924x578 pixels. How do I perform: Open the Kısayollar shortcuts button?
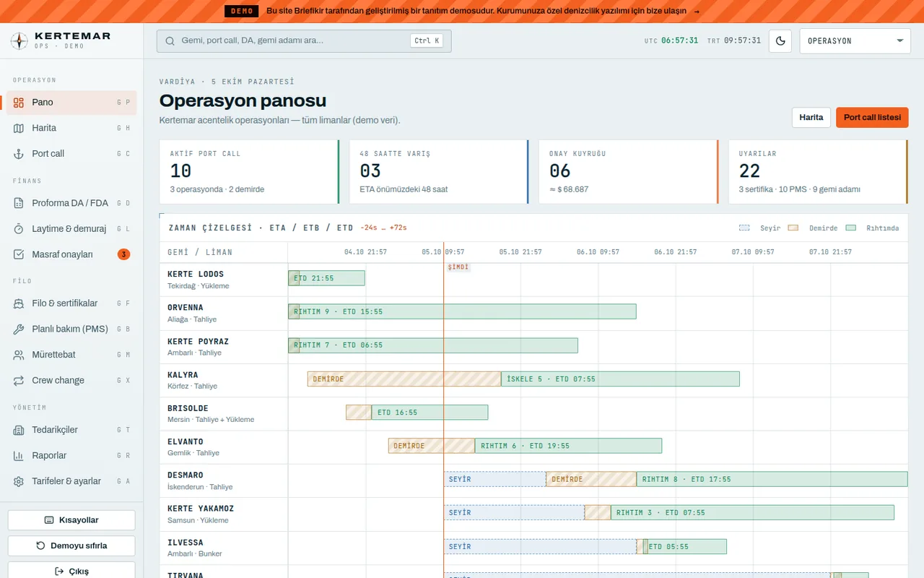(71, 520)
